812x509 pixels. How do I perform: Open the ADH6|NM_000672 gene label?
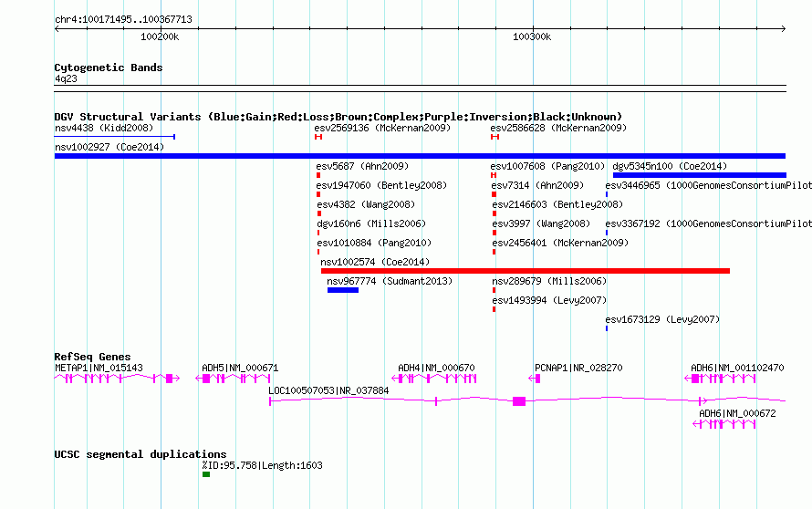coord(737,414)
